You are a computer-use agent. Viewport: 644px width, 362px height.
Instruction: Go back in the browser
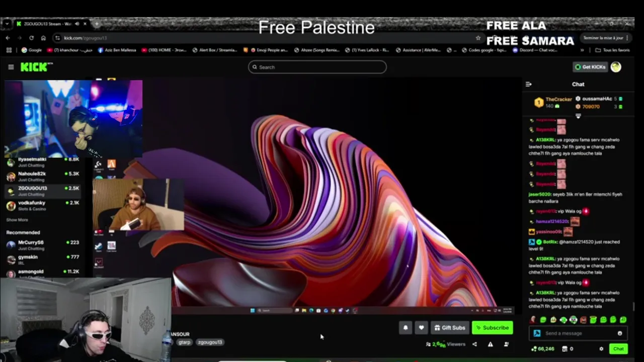(8, 38)
